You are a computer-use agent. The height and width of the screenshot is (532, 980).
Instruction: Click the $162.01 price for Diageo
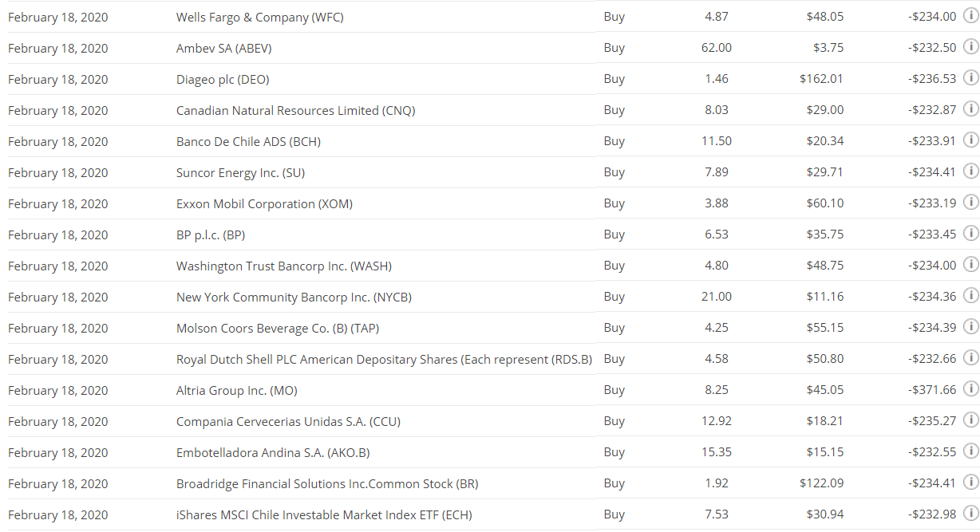coord(821,79)
